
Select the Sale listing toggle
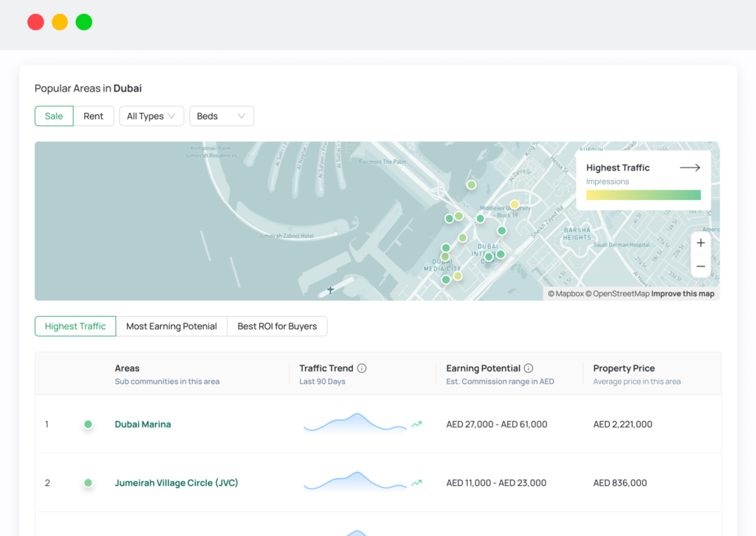coord(54,116)
